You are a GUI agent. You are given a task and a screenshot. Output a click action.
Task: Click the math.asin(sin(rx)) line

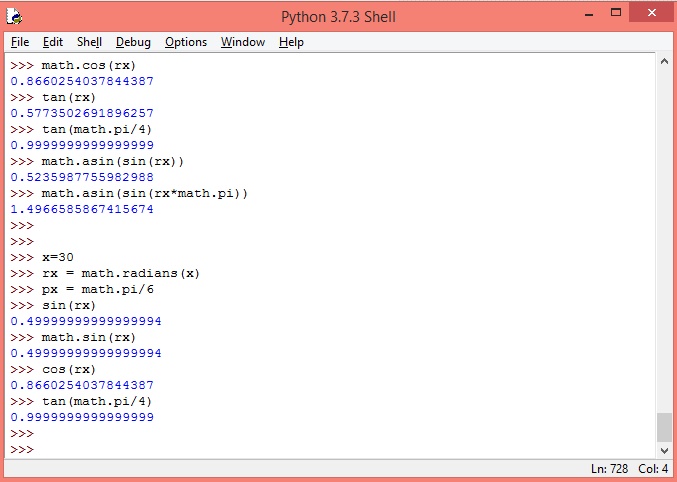113,161
